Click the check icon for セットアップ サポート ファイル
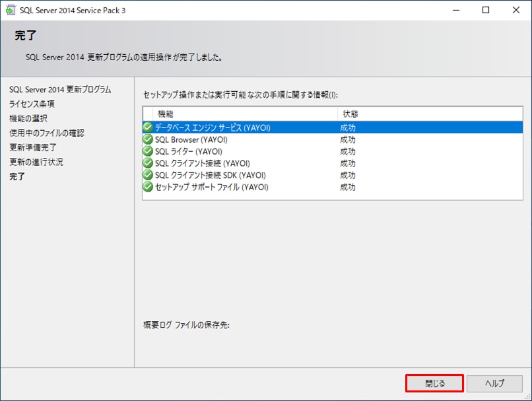 pos(148,187)
